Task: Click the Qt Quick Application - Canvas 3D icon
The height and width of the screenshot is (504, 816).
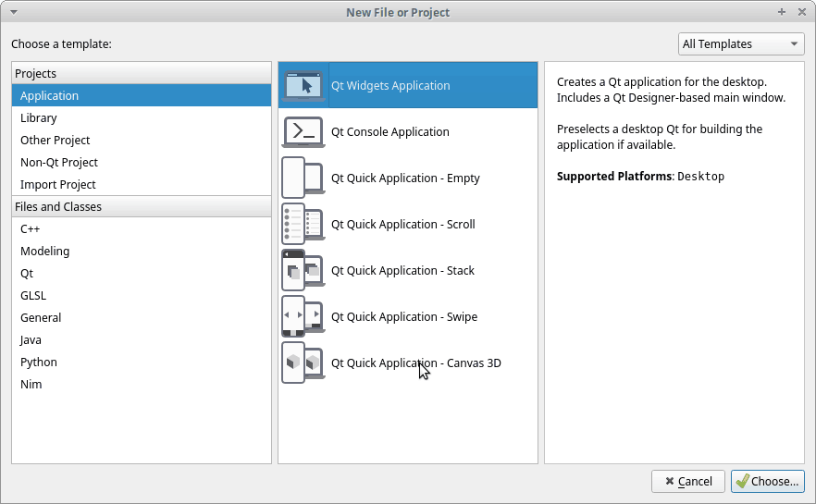Action: pyautogui.click(x=303, y=363)
